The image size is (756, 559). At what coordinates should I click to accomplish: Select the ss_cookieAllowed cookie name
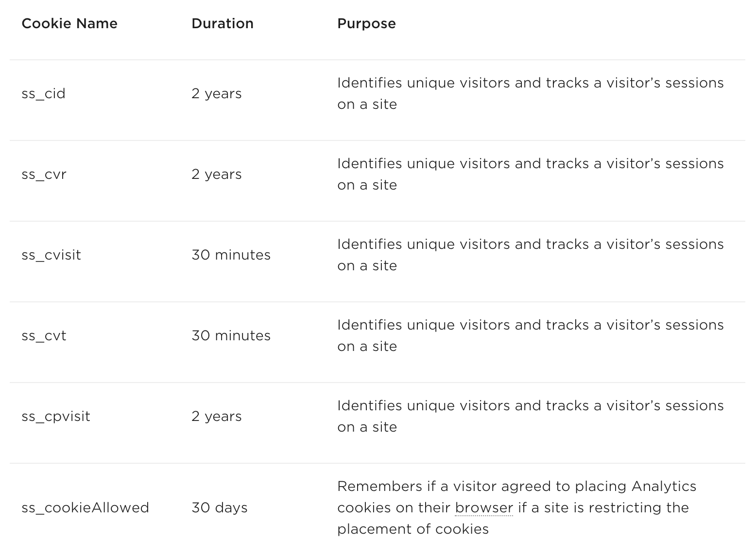point(85,507)
